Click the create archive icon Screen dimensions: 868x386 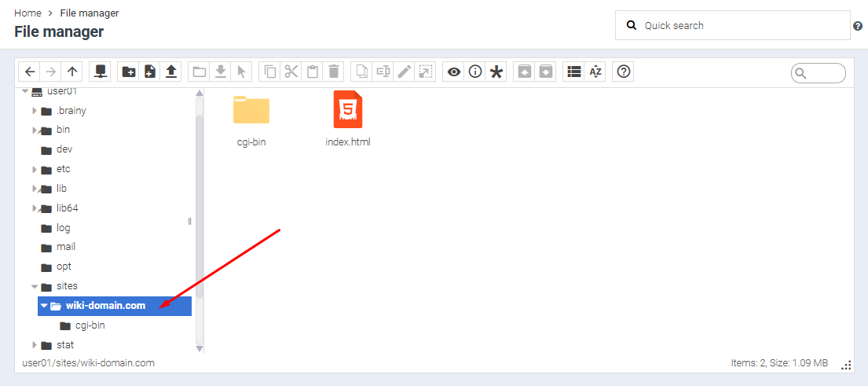click(546, 72)
